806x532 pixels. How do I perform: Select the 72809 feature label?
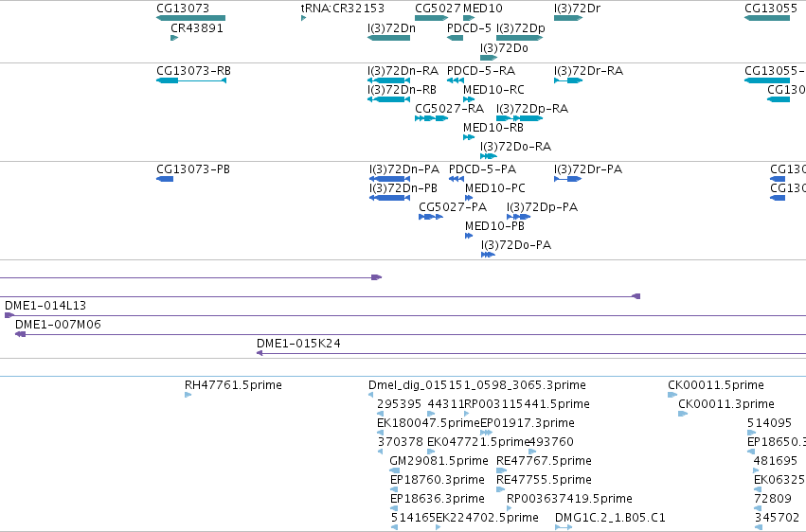[x=773, y=499]
